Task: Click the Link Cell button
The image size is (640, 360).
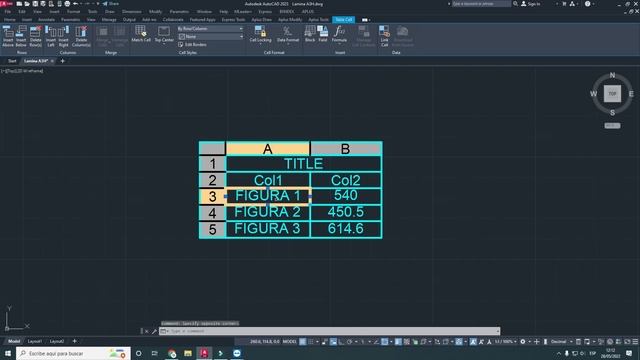Action: 384,36
